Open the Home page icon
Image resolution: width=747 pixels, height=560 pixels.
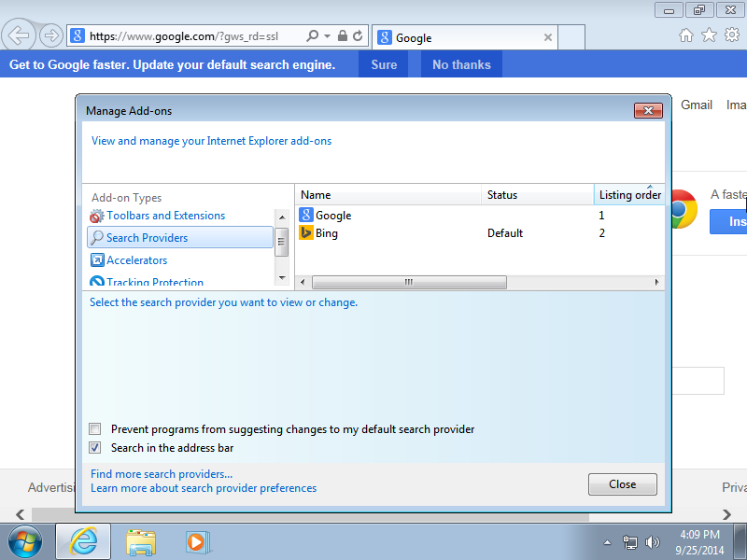(x=686, y=35)
